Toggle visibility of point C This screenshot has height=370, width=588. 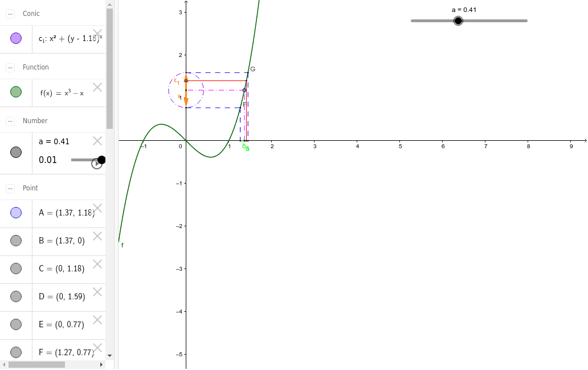click(x=16, y=269)
